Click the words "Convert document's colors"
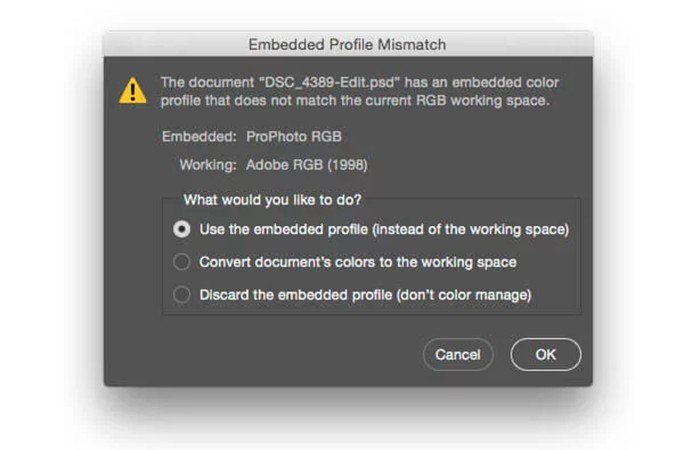The width and height of the screenshot is (700, 450). (288, 262)
